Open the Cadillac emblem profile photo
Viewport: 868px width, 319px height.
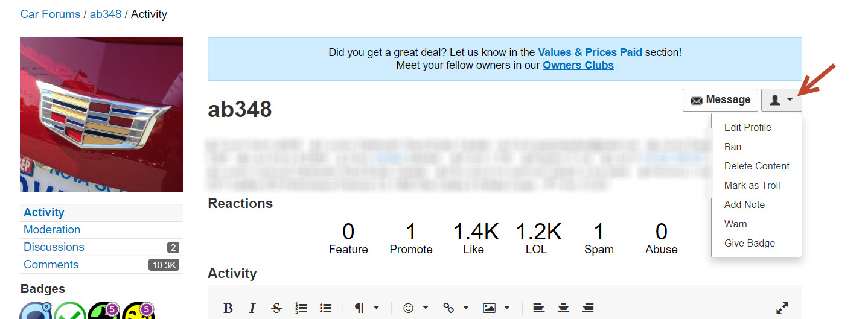(x=101, y=115)
